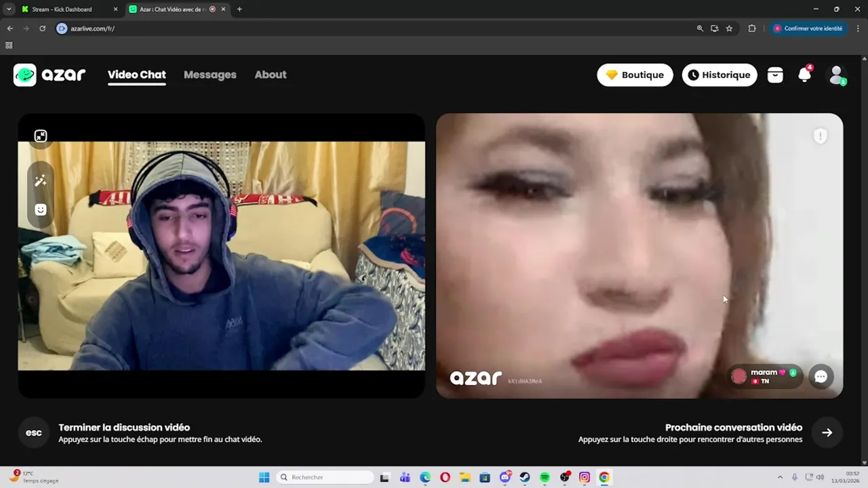Switch to the Messages tab
The image size is (868, 488).
click(210, 75)
